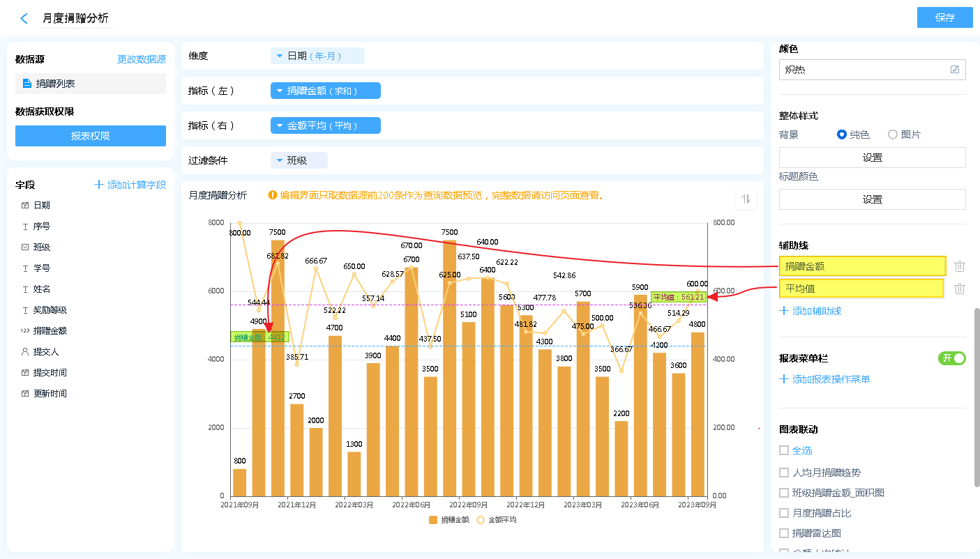Toggle the 报表菜单栏 switch off
Image resolution: width=980 pixels, height=559 pixels.
click(x=952, y=358)
